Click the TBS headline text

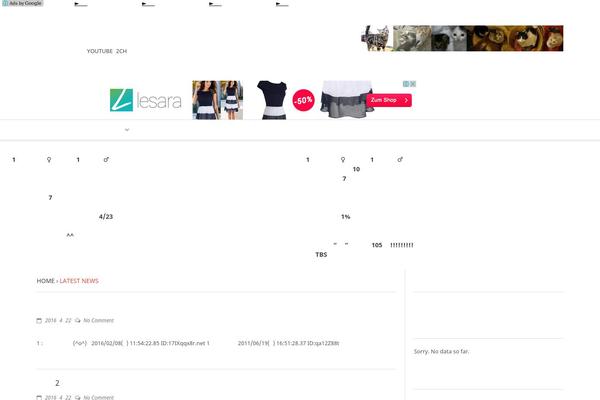point(321,255)
